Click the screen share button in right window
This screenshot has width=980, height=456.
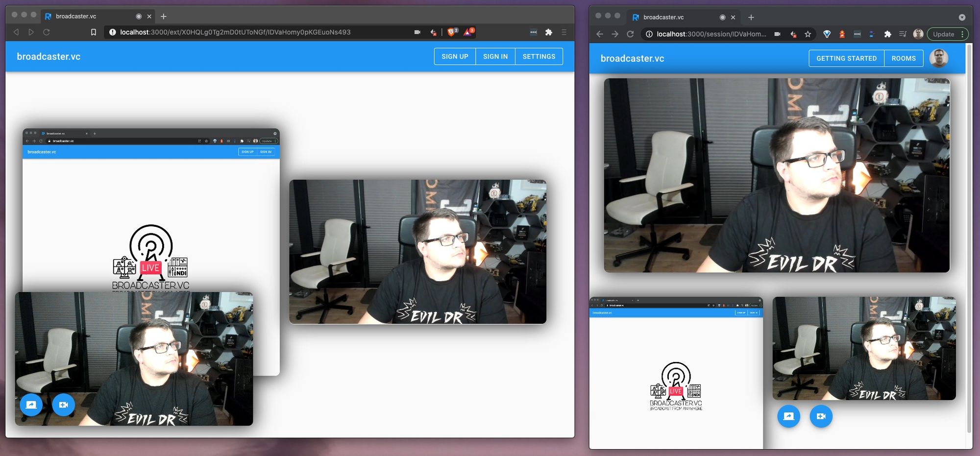[x=788, y=416]
